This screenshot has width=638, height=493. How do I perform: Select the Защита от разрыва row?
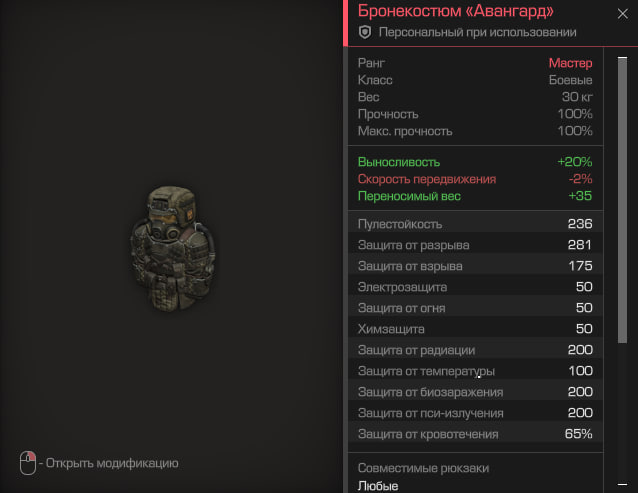coord(475,245)
